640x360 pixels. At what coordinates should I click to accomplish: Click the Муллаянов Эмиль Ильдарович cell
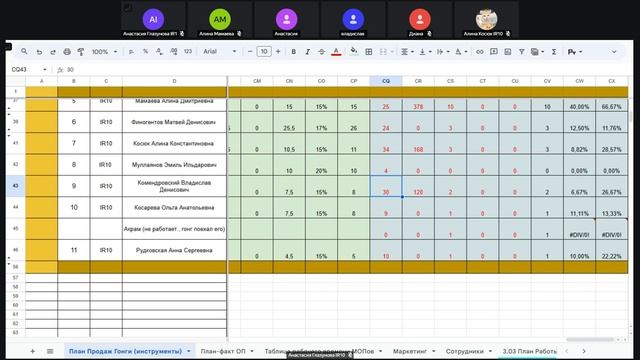(x=174, y=165)
